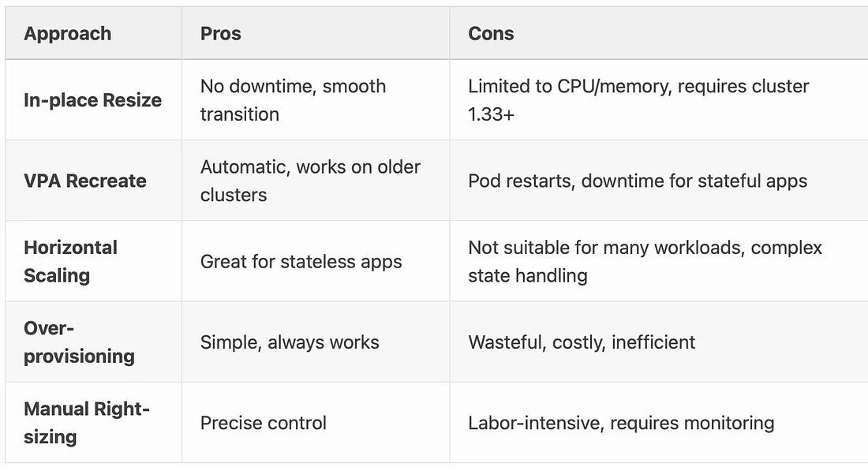Select the Manual Right-sizing approach cell
868x467 pixels.
[x=87, y=423]
